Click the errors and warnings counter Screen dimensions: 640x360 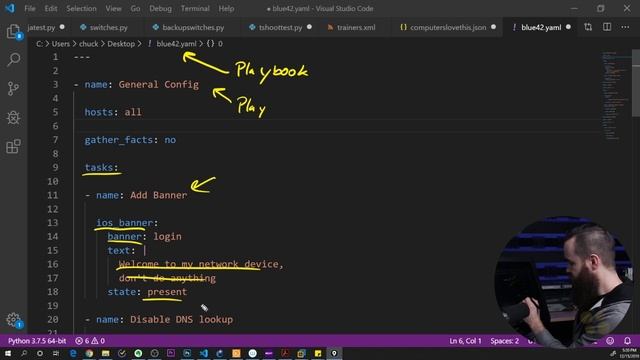(90, 340)
